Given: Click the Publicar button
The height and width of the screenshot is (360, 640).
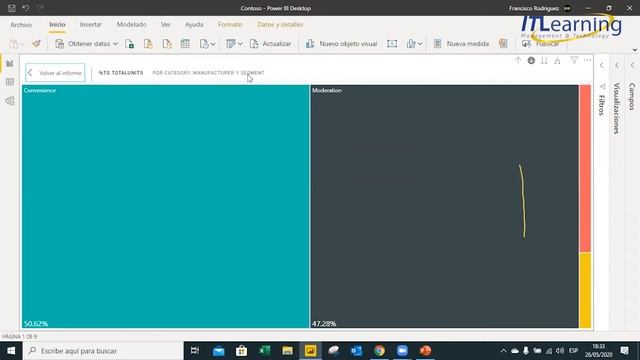Looking at the screenshot, I should click(x=540, y=44).
